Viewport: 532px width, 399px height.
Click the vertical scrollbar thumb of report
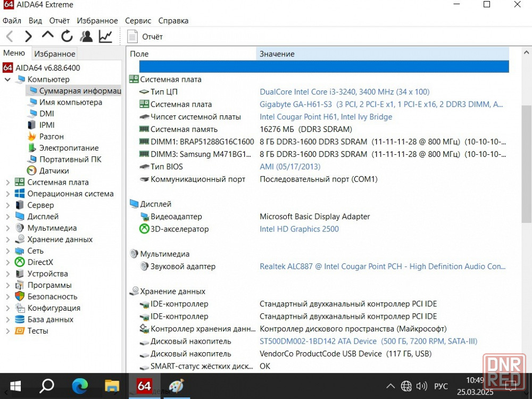(x=526, y=164)
